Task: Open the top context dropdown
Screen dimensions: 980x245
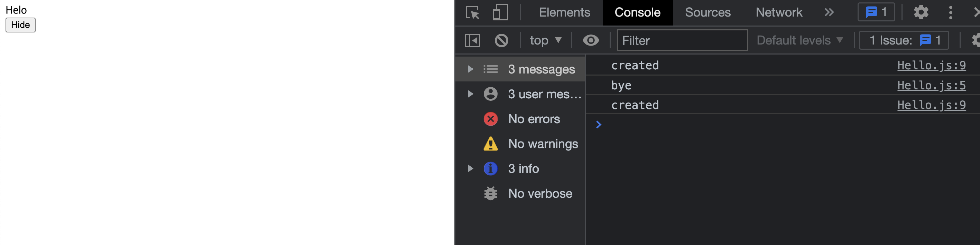Action: 546,40
